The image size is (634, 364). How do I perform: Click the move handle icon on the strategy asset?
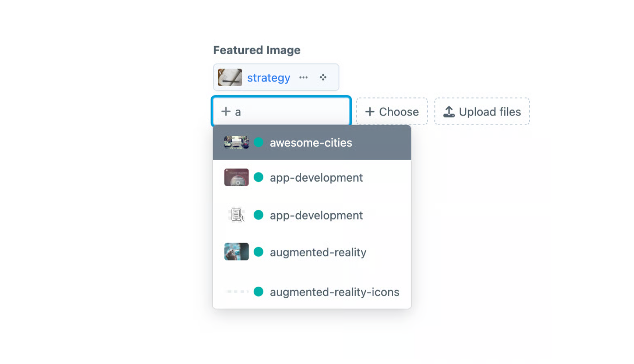(323, 77)
